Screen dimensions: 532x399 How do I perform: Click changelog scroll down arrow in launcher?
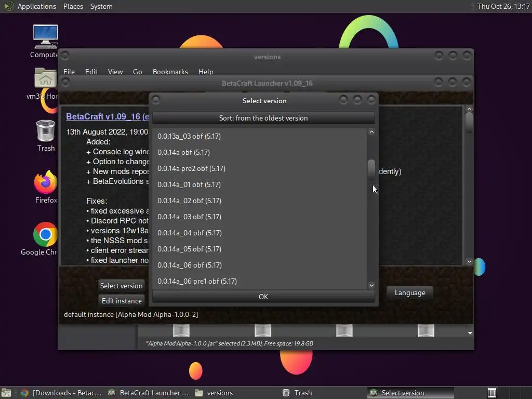point(469,261)
